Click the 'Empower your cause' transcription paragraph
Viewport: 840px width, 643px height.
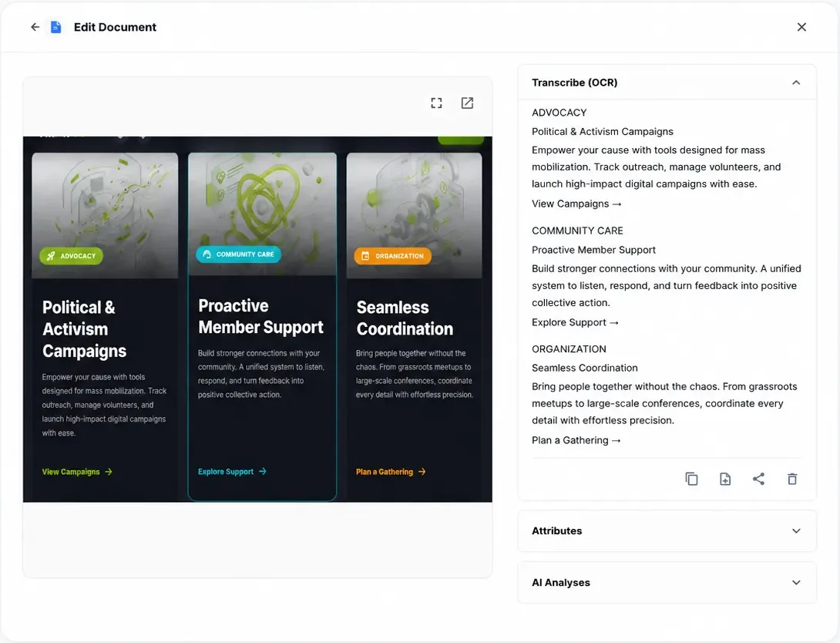coord(657,167)
